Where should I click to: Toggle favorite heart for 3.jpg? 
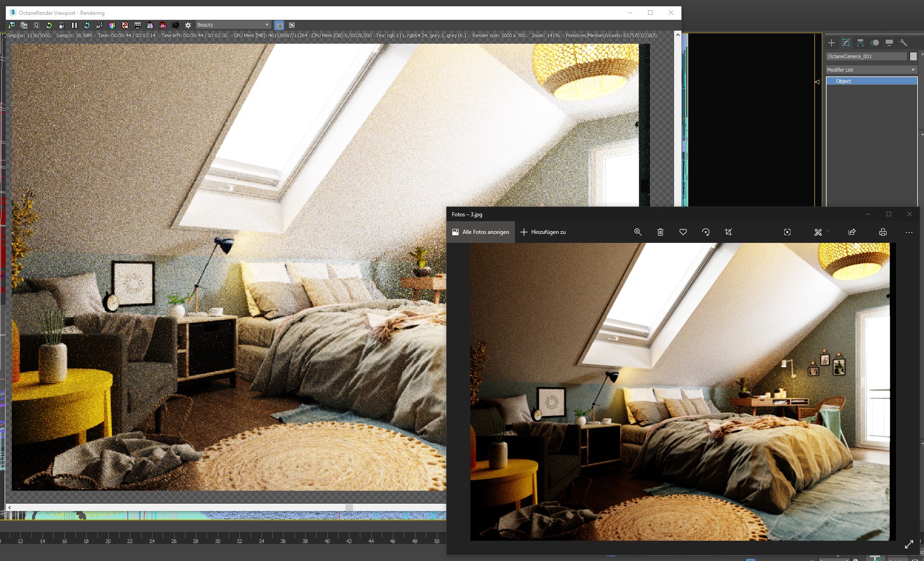tap(683, 232)
